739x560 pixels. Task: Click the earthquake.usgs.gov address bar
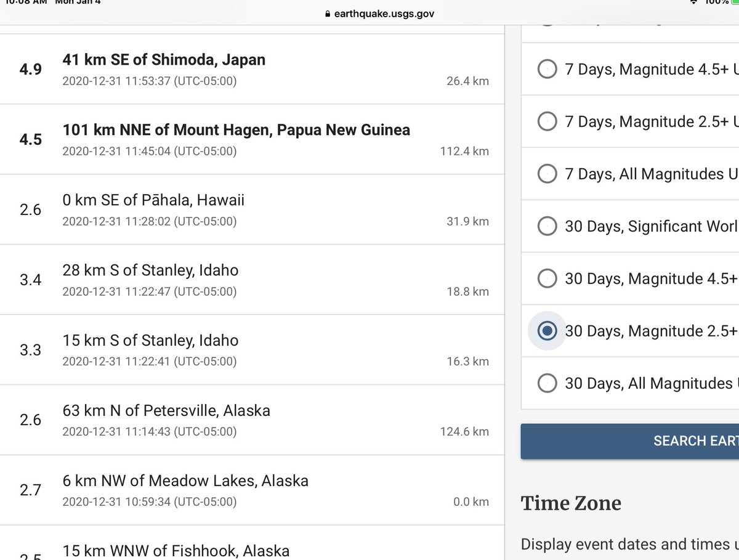(382, 14)
